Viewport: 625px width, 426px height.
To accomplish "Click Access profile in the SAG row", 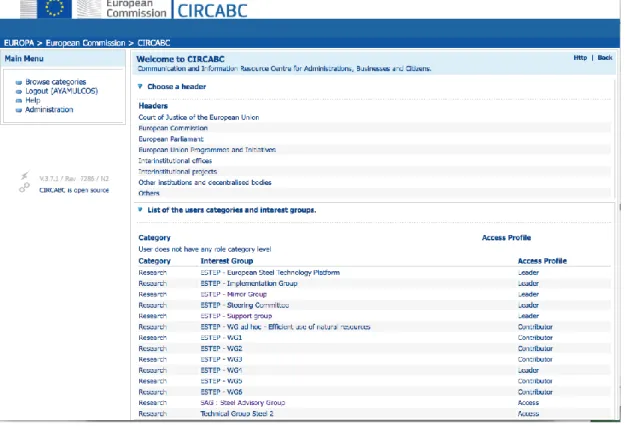I will pos(528,402).
